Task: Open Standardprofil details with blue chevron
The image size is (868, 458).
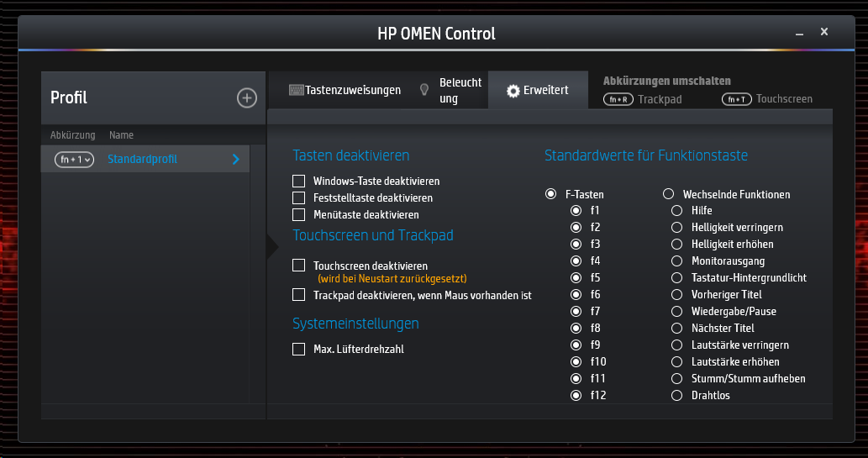Action: pos(236,160)
